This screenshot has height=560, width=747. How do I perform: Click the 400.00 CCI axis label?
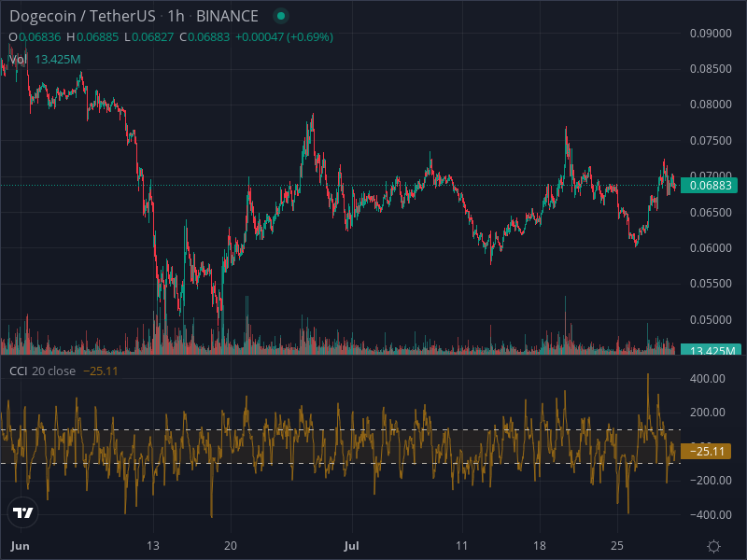708,379
